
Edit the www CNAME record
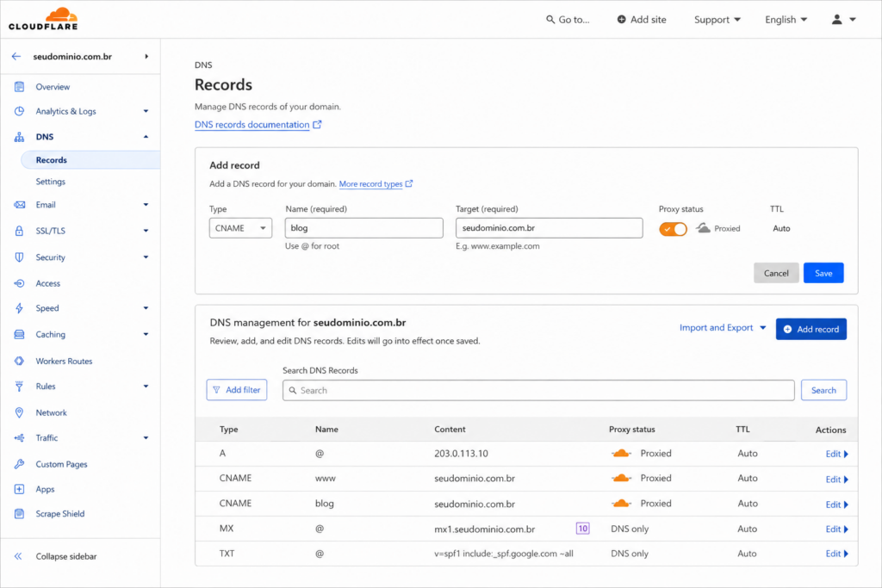[x=836, y=479]
